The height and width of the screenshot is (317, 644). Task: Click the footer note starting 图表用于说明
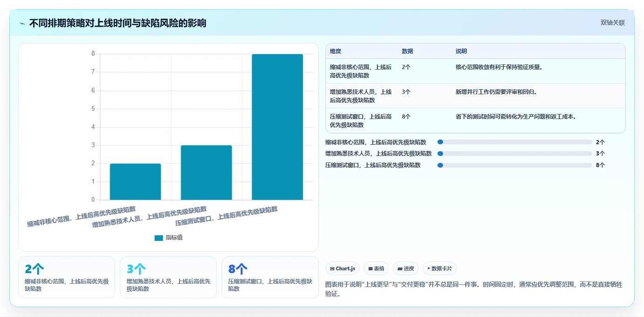(x=474, y=289)
